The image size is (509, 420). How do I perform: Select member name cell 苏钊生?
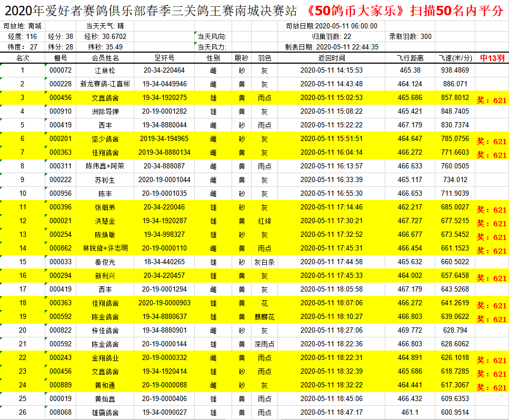point(105,180)
